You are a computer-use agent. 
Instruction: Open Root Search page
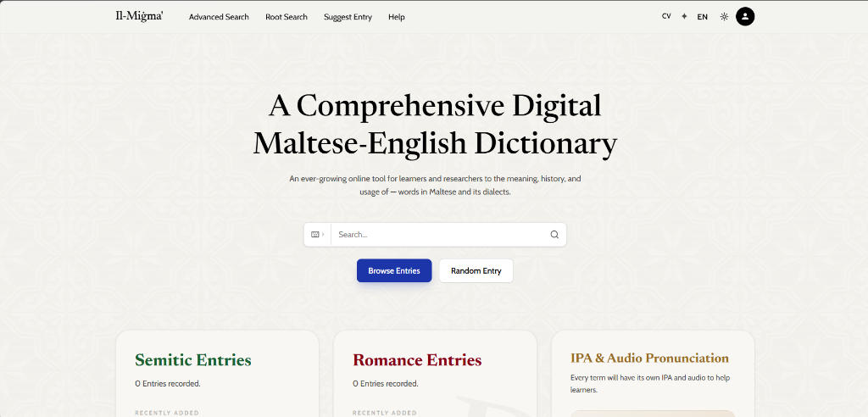point(287,17)
